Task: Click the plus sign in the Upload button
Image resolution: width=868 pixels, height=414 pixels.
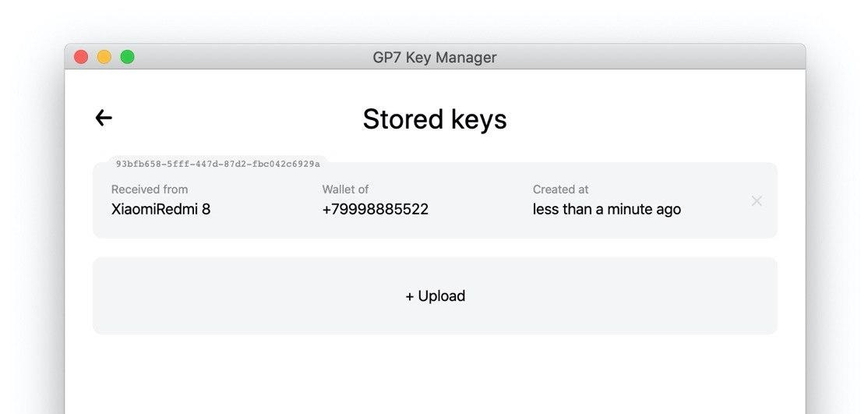Action: point(410,296)
